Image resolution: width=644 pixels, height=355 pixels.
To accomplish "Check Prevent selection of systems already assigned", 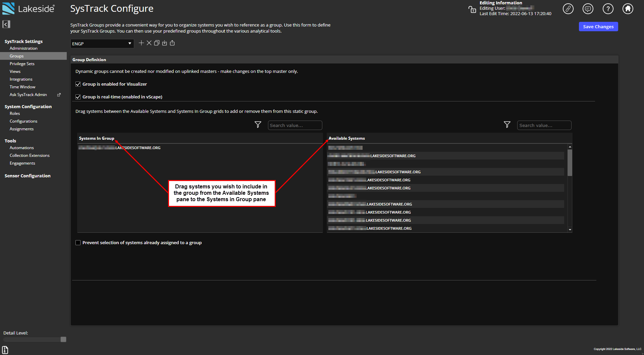I will point(78,243).
